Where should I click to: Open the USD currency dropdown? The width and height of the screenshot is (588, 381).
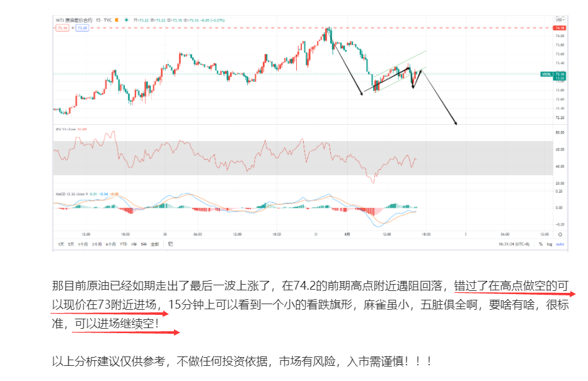[560, 20]
